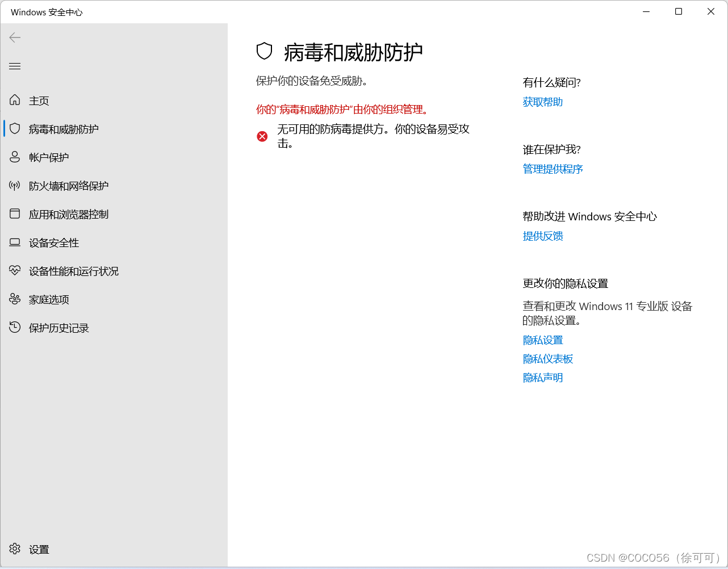Click the gear icon for 设置
Viewport: 728px width, 569px height.
[15, 549]
